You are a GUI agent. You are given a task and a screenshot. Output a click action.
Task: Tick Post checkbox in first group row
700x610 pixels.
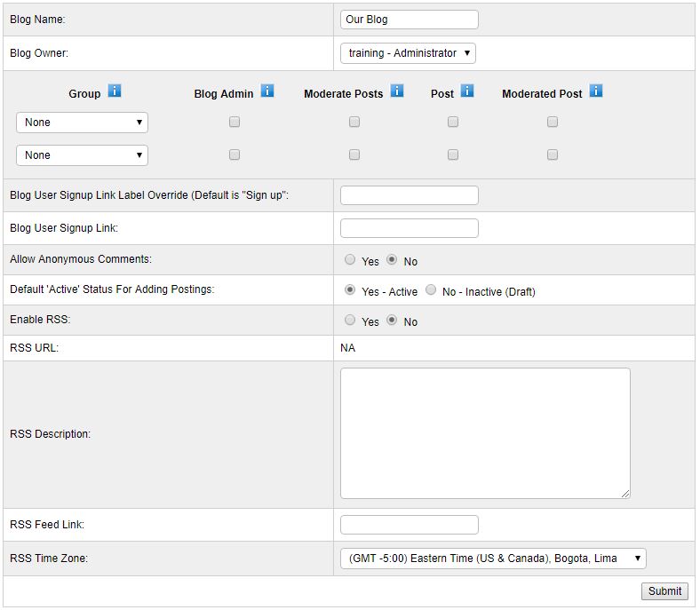[453, 122]
